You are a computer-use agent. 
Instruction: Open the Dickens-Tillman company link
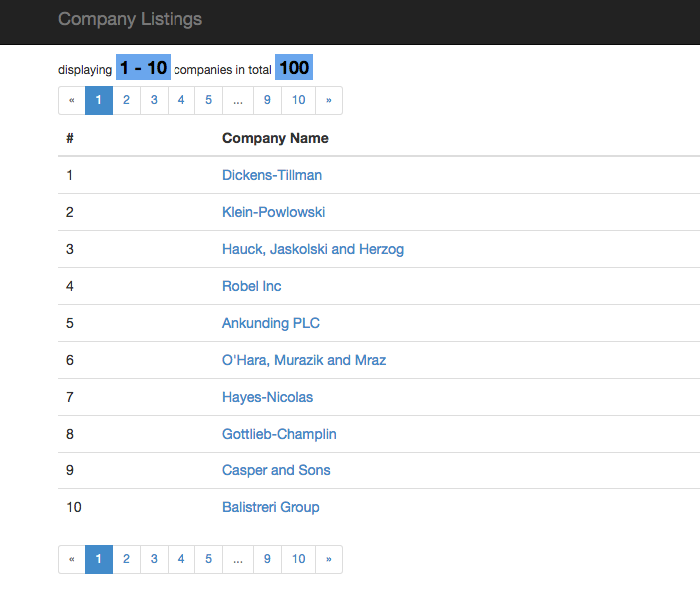272,175
